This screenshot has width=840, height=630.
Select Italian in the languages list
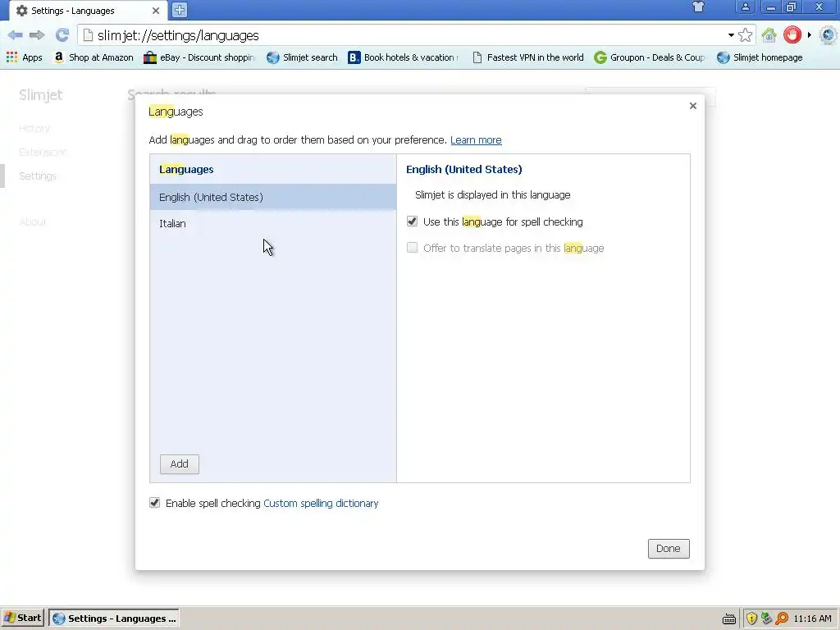point(273,223)
